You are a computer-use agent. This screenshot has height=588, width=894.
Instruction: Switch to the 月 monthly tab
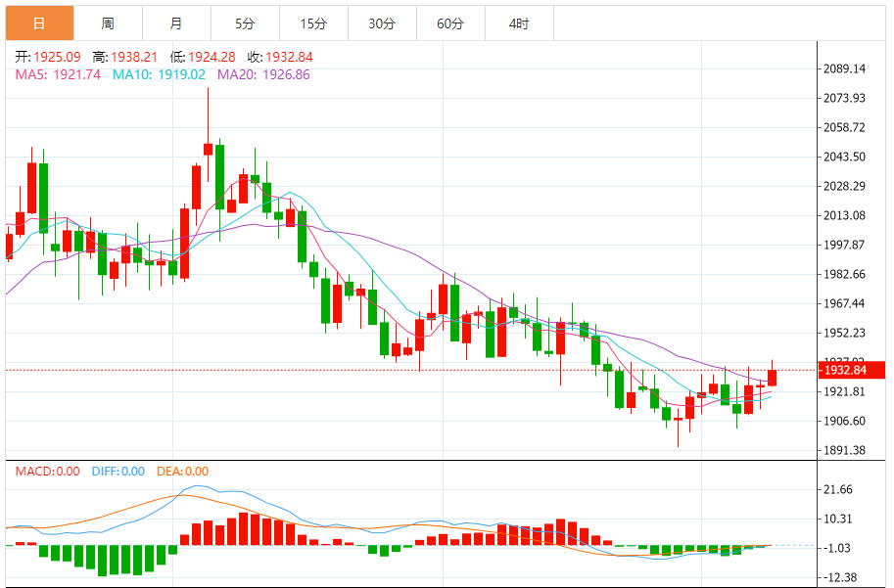pyautogui.click(x=176, y=23)
